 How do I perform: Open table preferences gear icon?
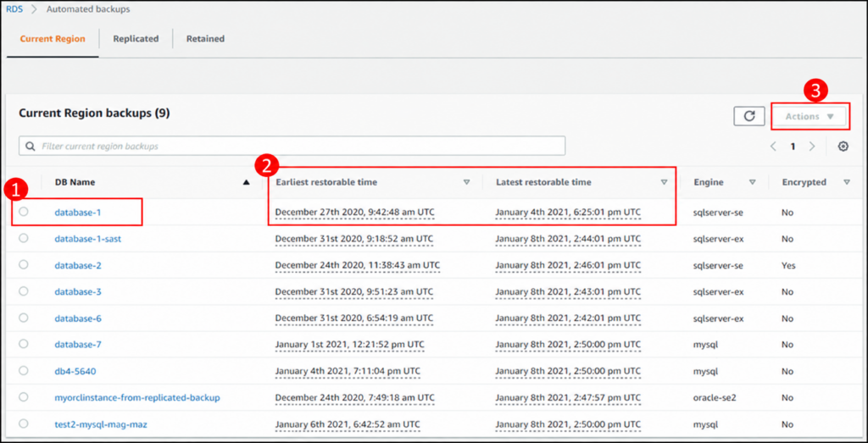pyautogui.click(x=843, y=147)
